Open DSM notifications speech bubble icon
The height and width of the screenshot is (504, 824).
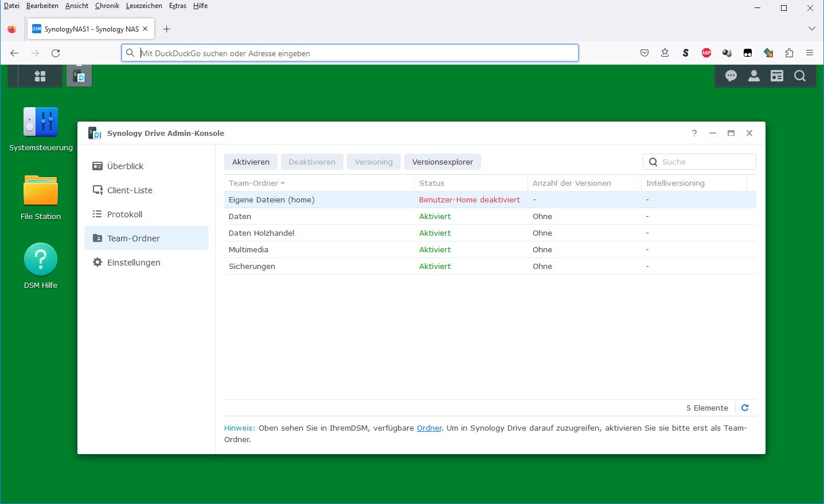point(731,76)
